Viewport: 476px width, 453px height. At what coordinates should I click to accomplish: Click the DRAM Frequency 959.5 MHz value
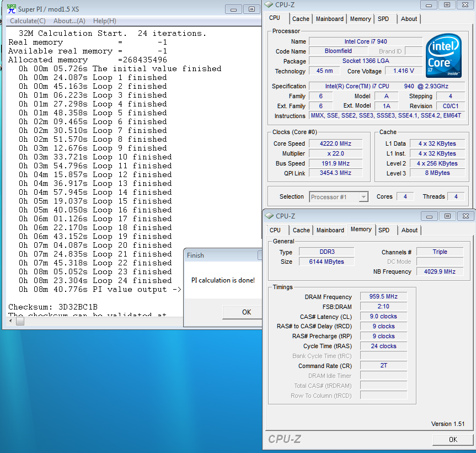pyautogui.click(x=383, y=296)
